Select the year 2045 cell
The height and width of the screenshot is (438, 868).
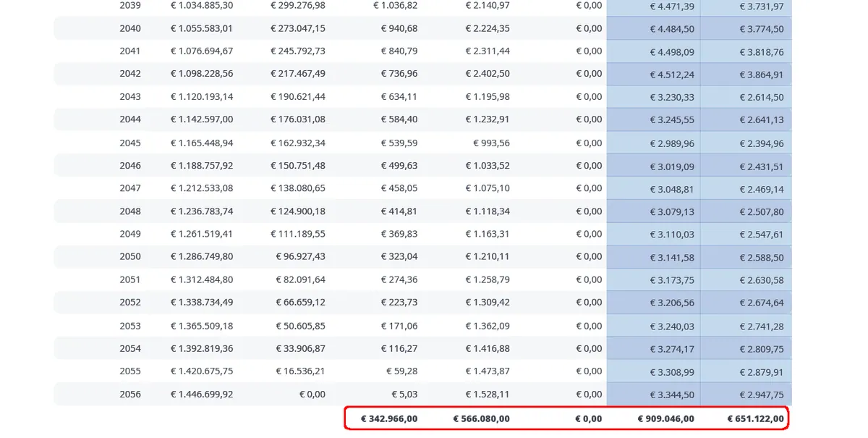click(130, 143)
